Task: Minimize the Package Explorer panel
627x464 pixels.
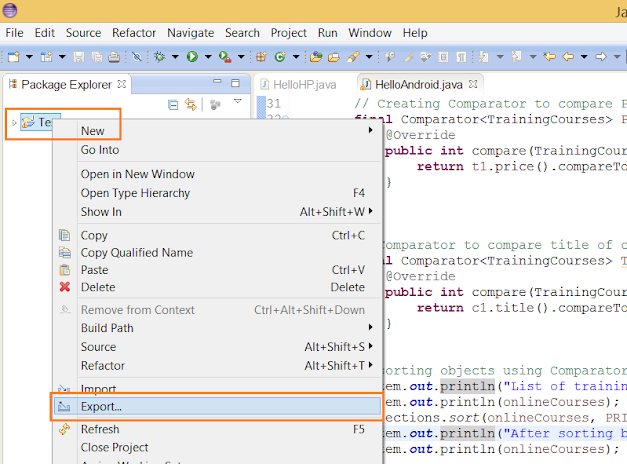Action: 217,81
